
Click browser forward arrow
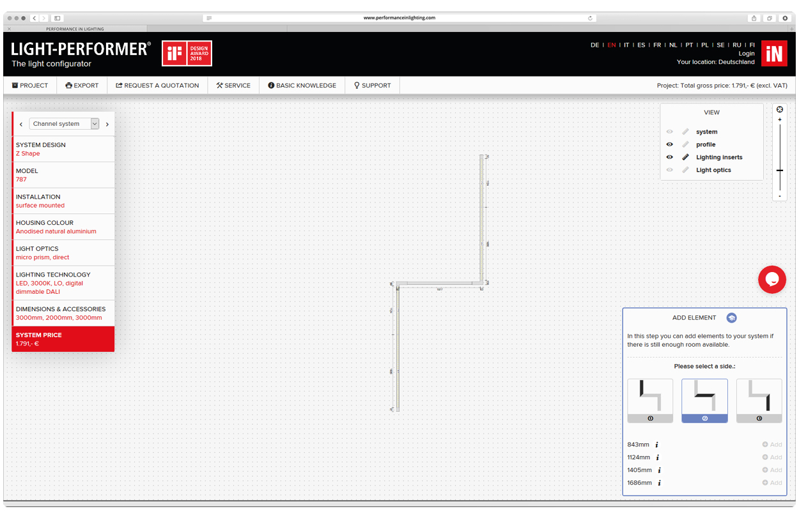point(43,18)
